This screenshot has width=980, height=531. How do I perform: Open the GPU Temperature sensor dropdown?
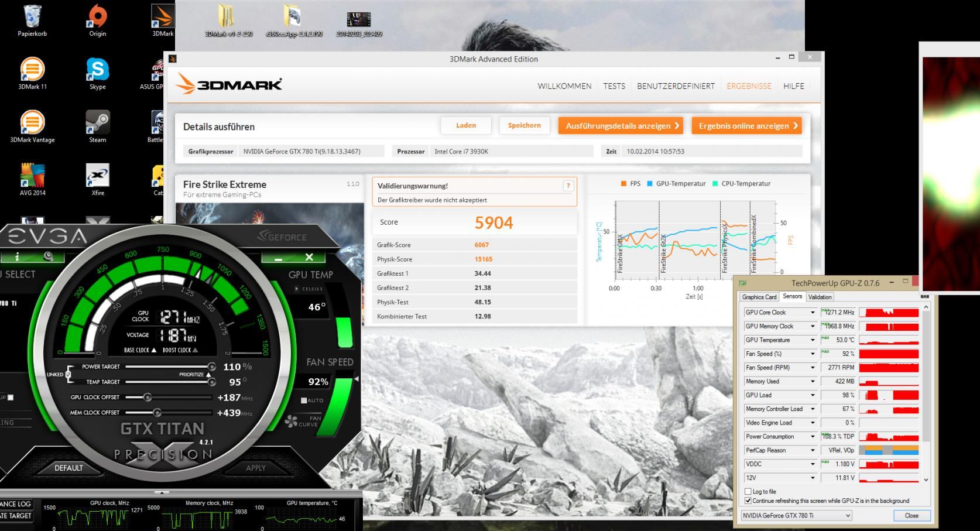813,340
